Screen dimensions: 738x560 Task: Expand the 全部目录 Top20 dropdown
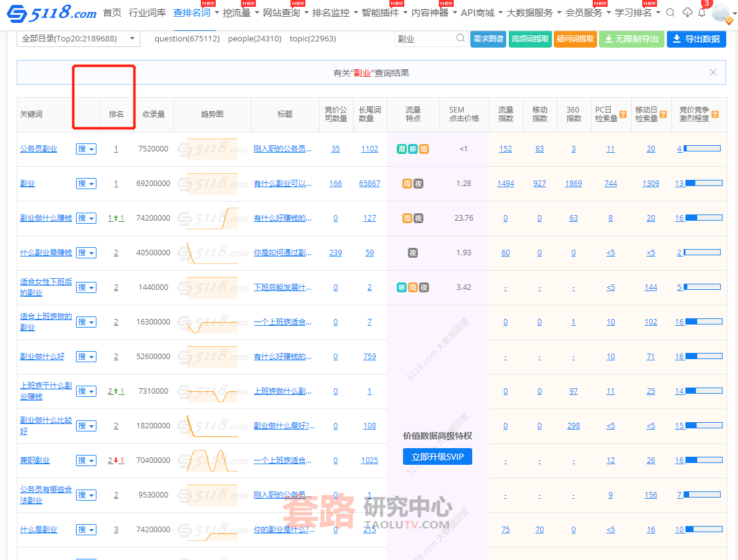(78, 38)
